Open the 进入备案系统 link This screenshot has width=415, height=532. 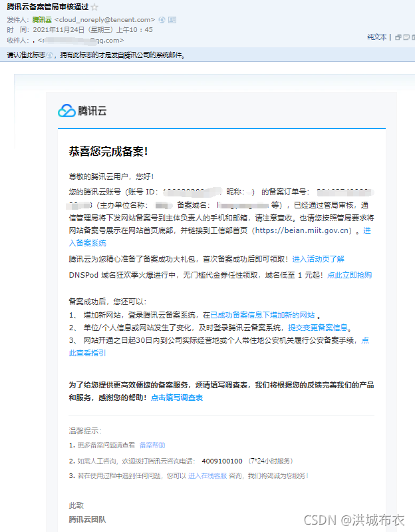pos(220,237)
